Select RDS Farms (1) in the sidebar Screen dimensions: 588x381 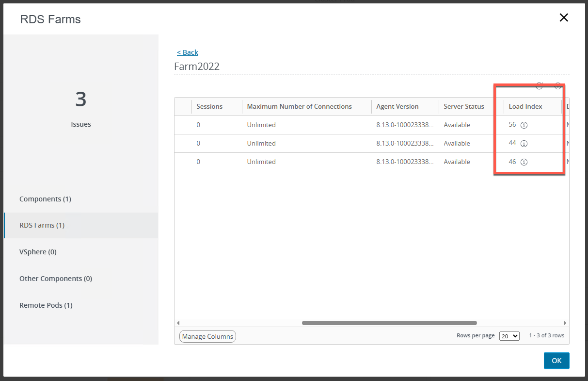coord(81,225)
